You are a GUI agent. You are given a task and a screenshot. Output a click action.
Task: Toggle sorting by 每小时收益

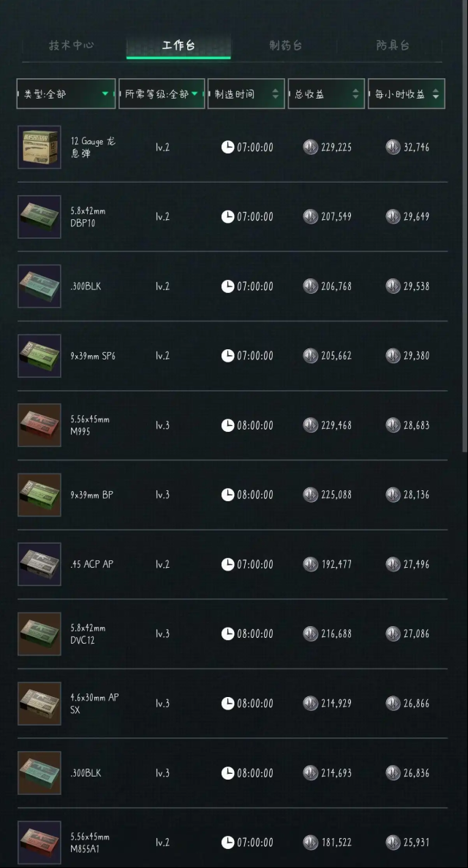point(407,94)
